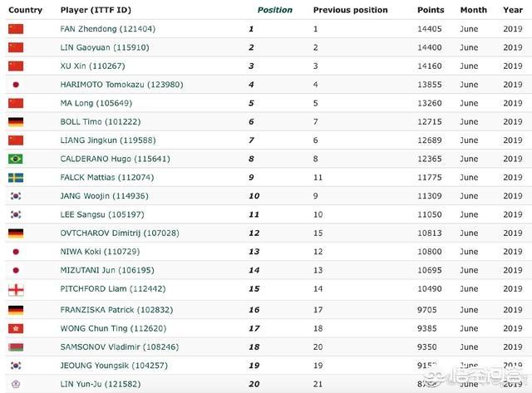The height and width of the screenshot is (393, 532).
Task: Open player link FAN Zhendong (121404)
Action: point(107,29)
